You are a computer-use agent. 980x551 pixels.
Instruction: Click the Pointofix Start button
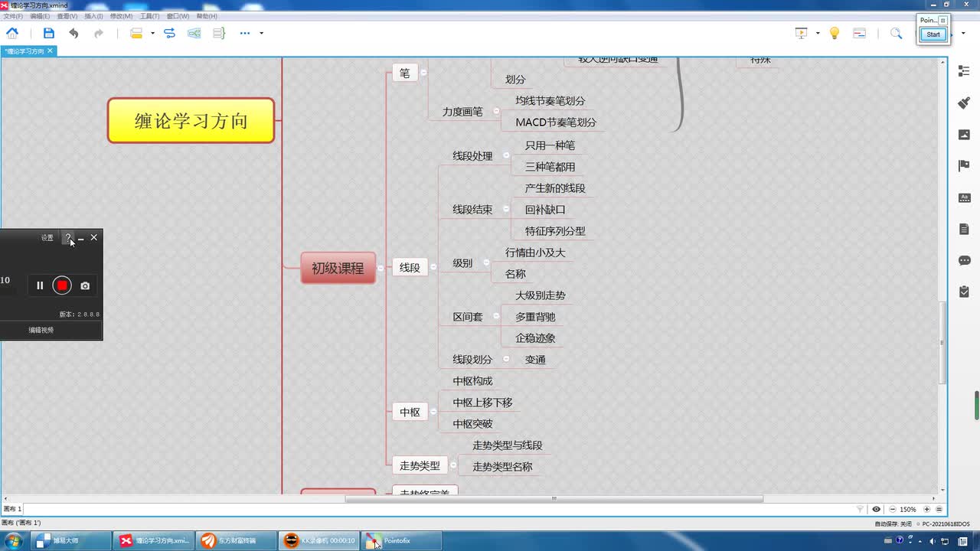(x=933, y=34)
